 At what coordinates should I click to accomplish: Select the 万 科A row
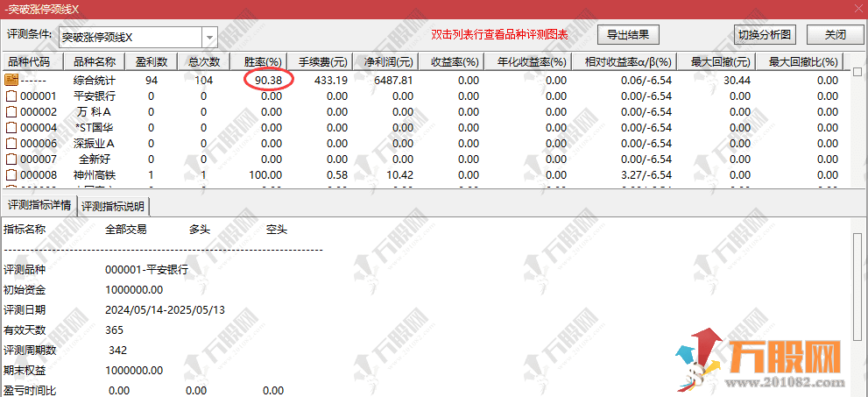click(423, 112)
